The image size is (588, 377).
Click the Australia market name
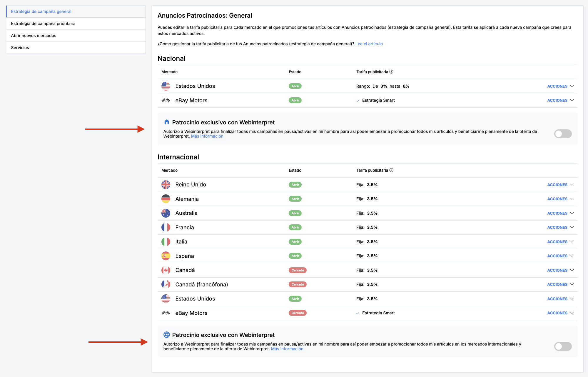186,213
